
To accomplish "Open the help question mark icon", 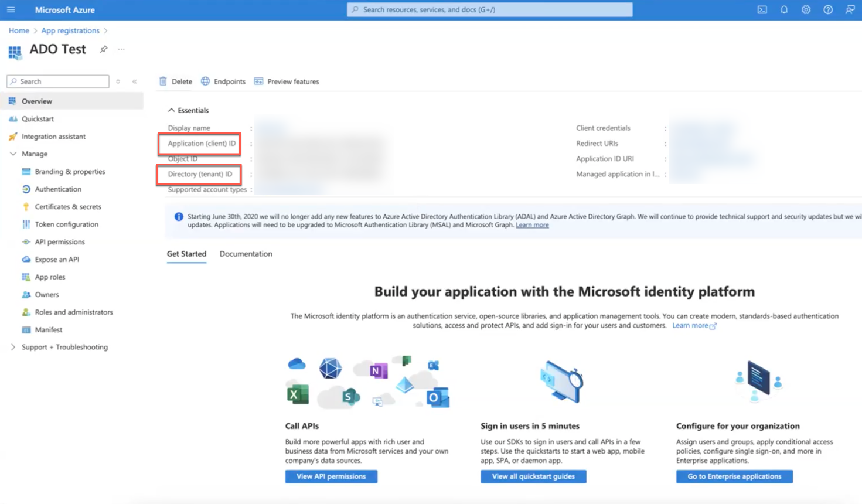I will pos(828,9).
